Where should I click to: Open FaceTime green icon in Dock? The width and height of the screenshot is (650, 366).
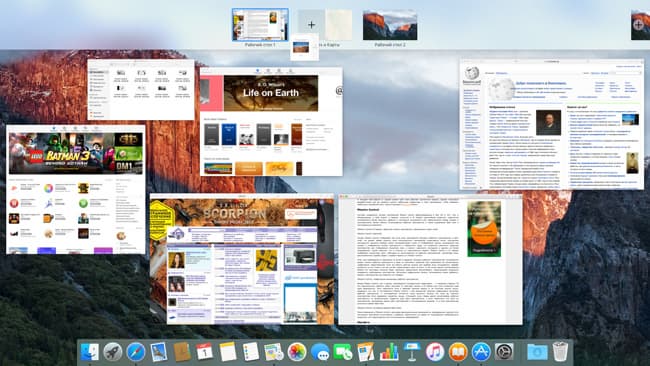343,352
